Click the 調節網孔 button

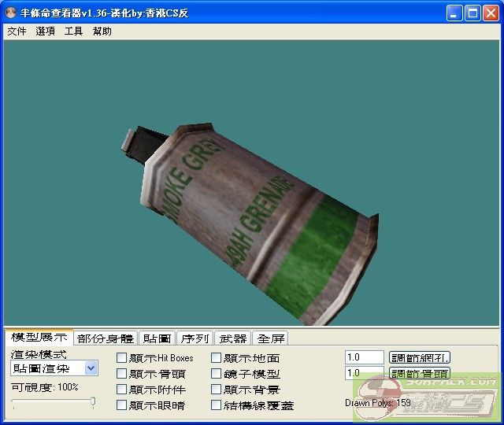click(420, 357)
